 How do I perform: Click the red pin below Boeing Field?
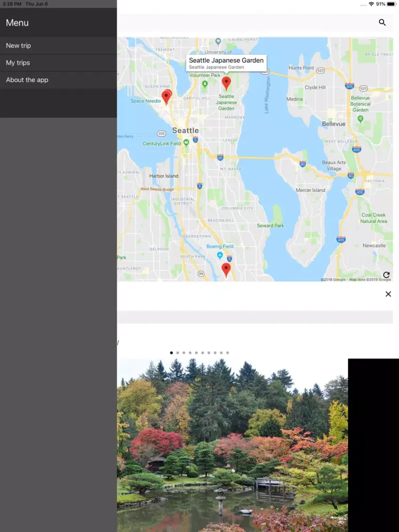click(226, 270)
